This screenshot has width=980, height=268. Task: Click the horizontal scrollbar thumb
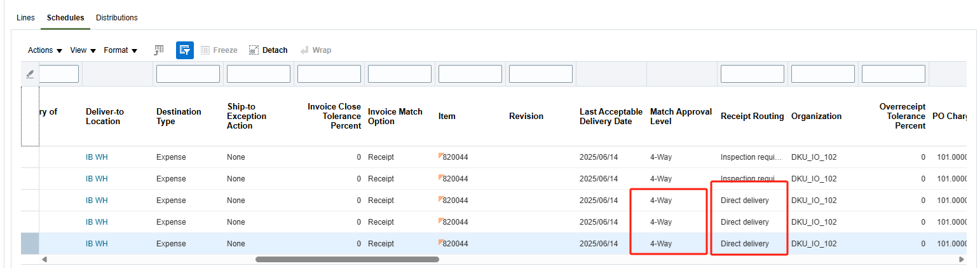pos(347,260)
